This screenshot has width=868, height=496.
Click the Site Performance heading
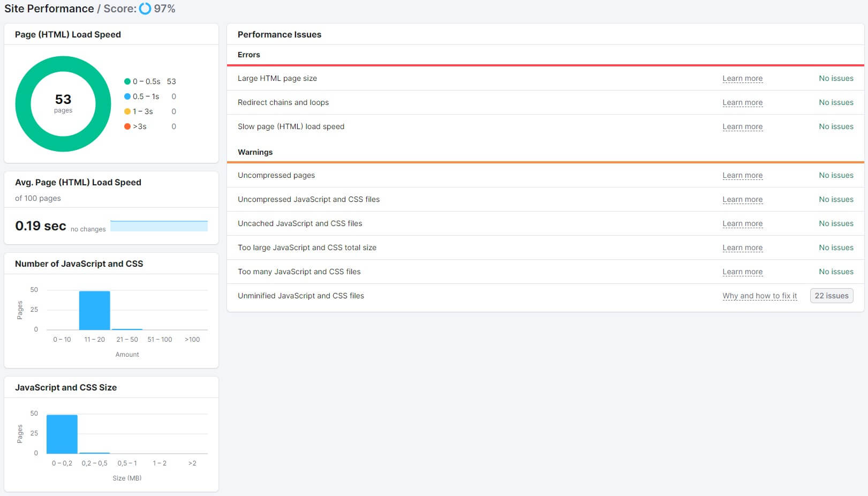(49, 9)
